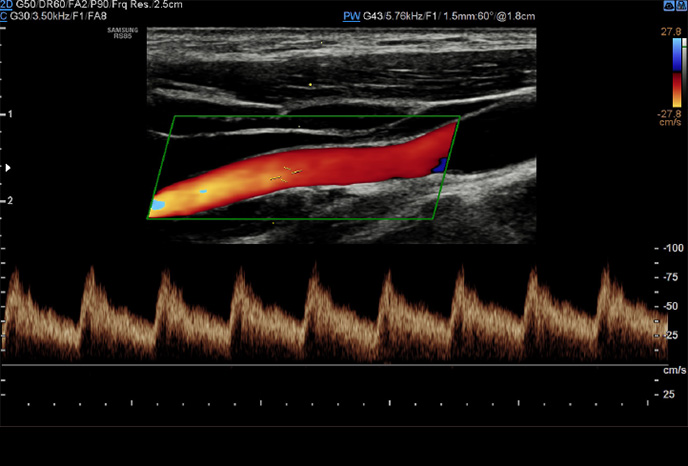Click the PW Doppler mode label
Image resolution: width=688 pixels, height=466 pixels.
351,17
